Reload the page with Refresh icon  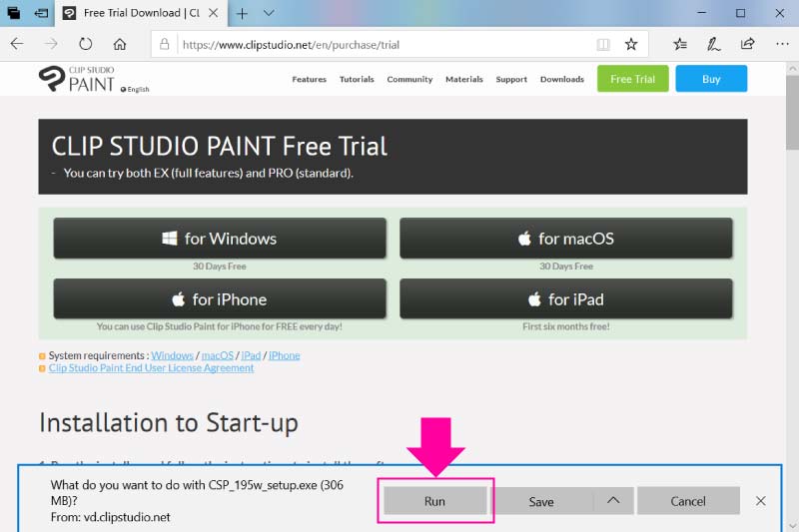85,44
